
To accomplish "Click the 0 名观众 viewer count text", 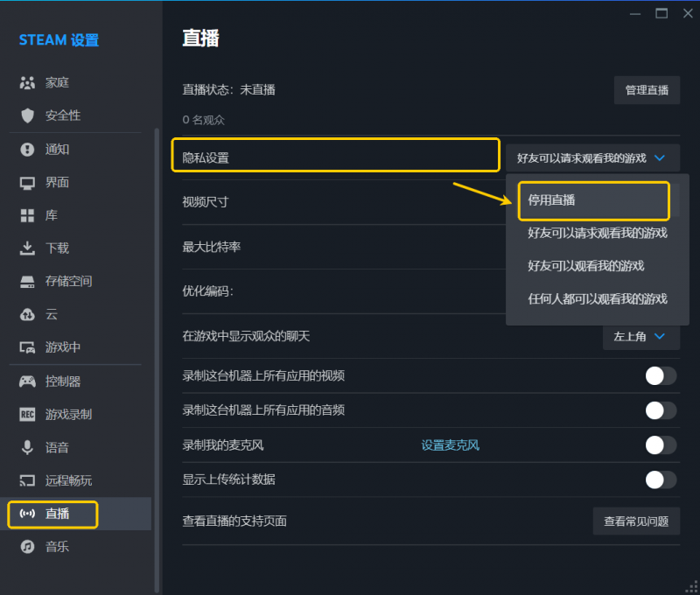I will tap(204, 120).
